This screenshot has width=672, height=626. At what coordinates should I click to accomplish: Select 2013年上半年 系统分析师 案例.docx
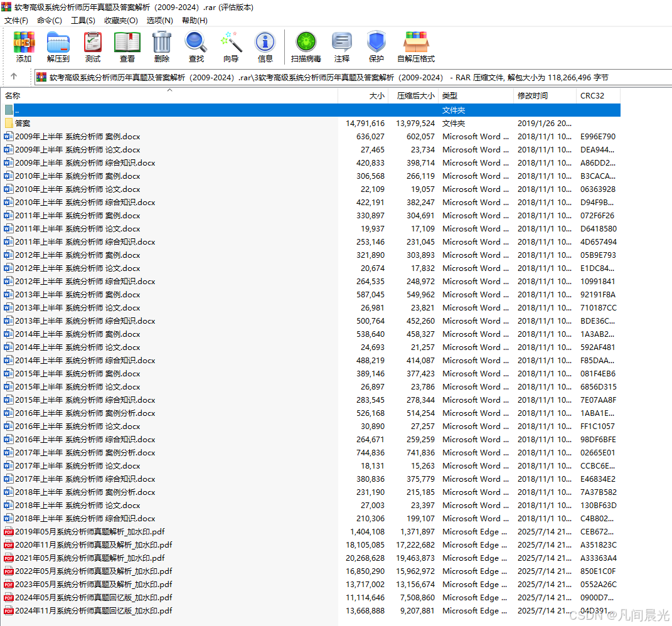point(312,295)
